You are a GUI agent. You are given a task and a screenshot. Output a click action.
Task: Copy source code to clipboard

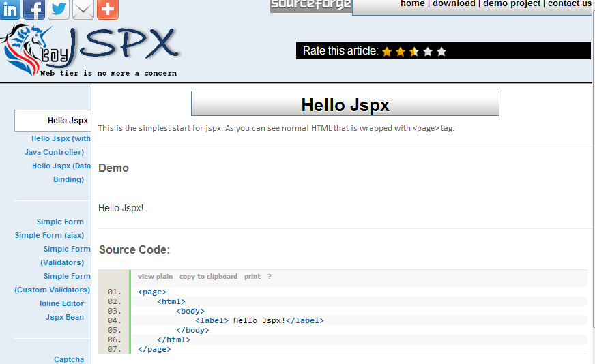pyautogui.click(x=208, y=277)
